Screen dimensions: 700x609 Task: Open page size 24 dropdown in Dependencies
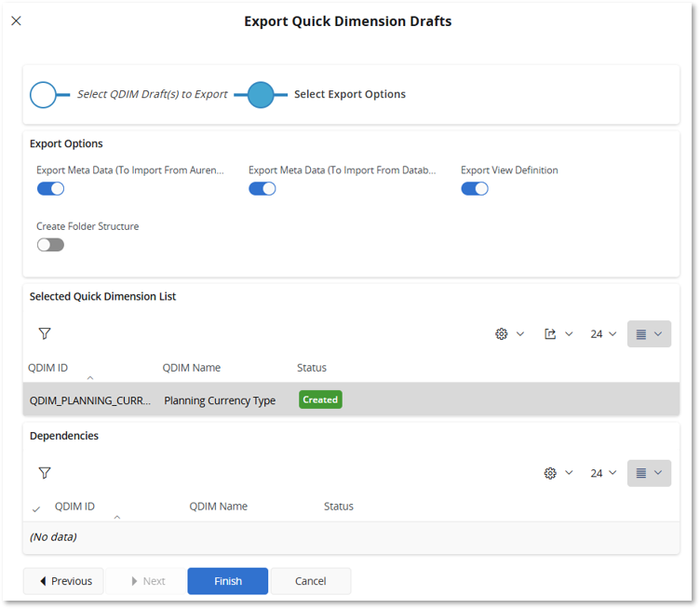pos(603,473)
